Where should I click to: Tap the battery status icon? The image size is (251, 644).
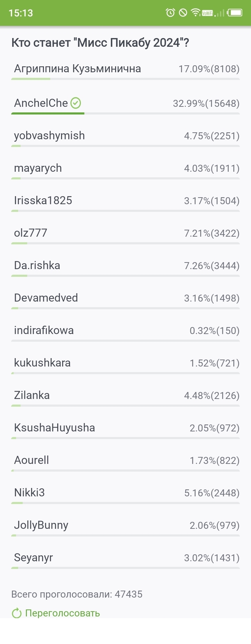click(235, 13)
